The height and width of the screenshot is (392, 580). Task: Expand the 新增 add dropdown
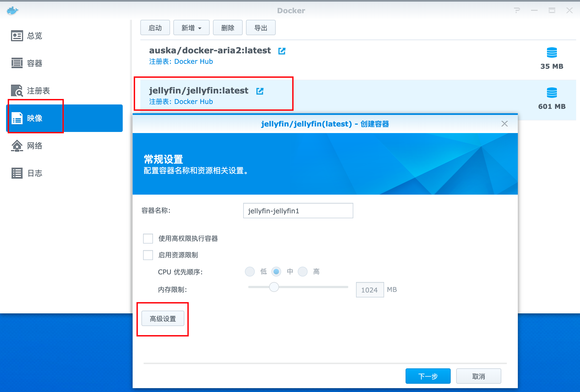[x=191, y=28]
